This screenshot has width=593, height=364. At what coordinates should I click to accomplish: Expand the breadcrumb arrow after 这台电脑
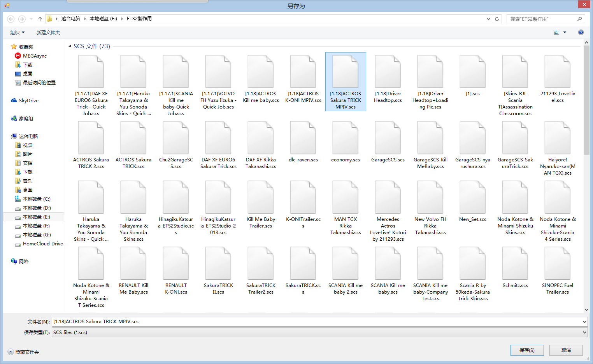pyautogui.click(x=85, y=19)
